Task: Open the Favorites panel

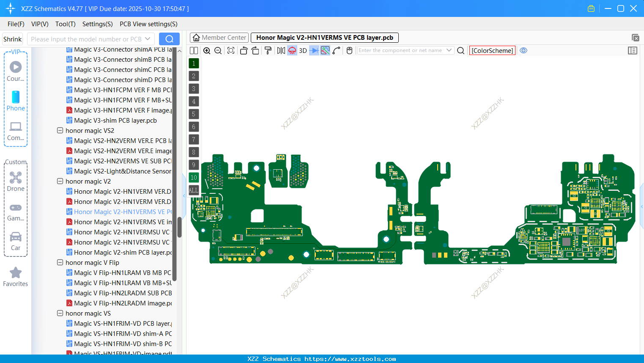Action: (16, 277)
